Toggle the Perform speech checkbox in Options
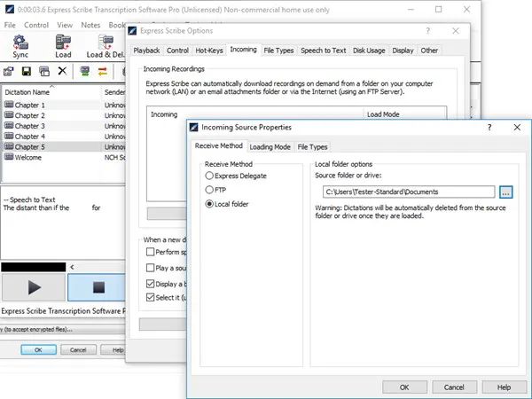This screenshot has width=532, height=399. point(150,252)
